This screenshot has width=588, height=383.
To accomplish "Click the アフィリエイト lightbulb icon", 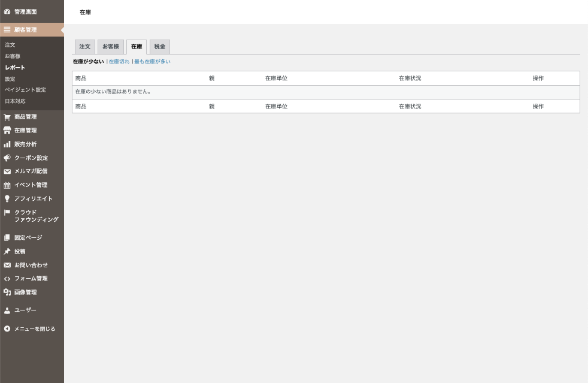I will click(7, 199).
